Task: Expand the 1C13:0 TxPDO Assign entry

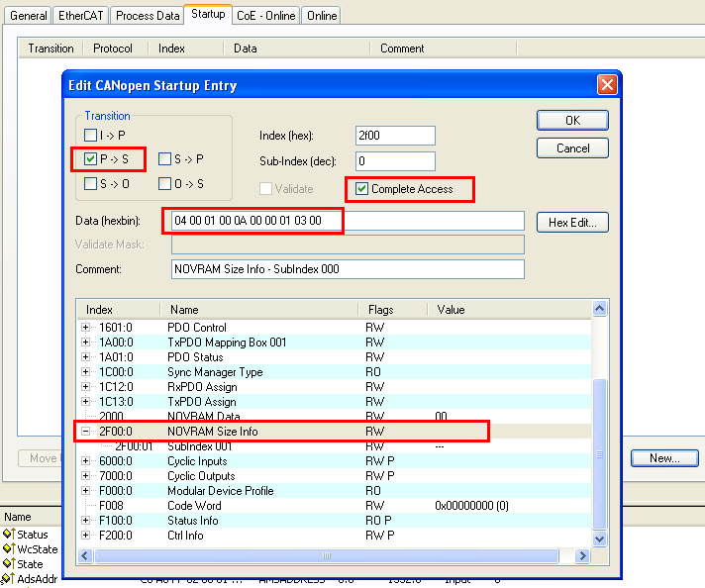Action: (x=85, y=402)
